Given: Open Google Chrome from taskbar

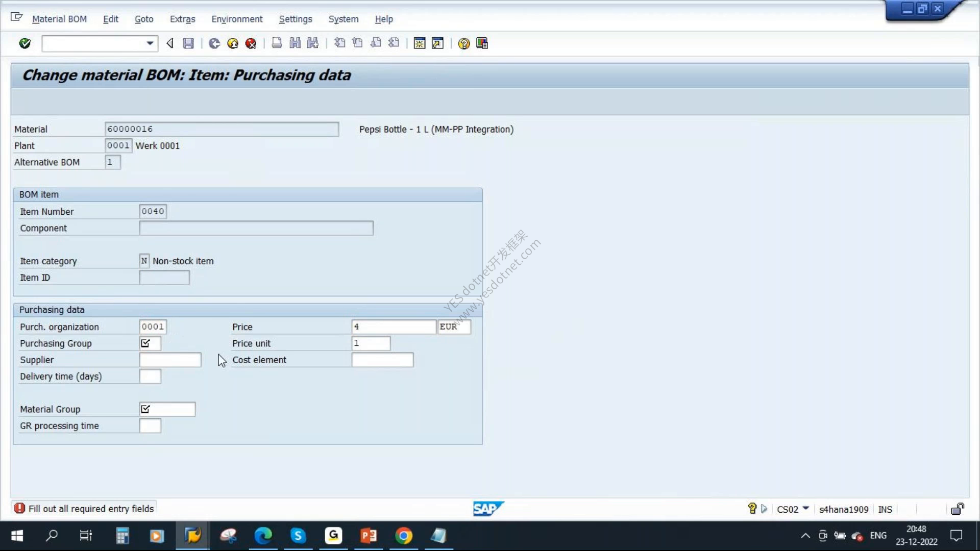Looking at the screenshot, I should click(x=403, y=536).
